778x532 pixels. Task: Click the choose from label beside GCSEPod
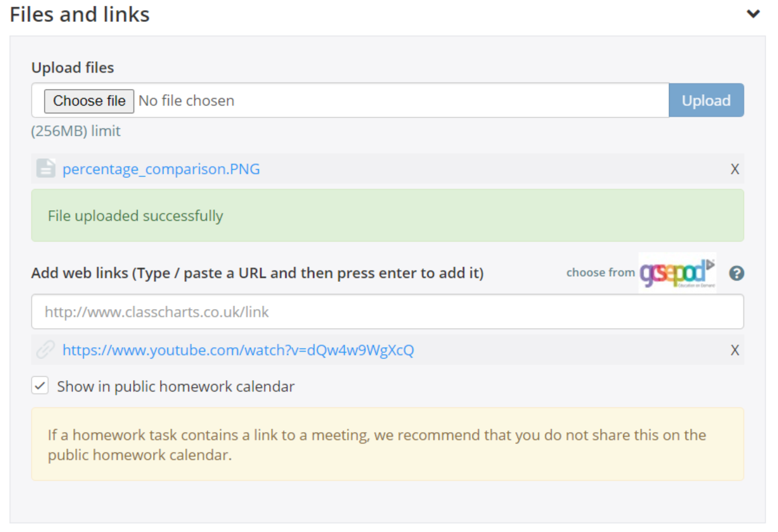pyautogui.click(x=600, y=272)
